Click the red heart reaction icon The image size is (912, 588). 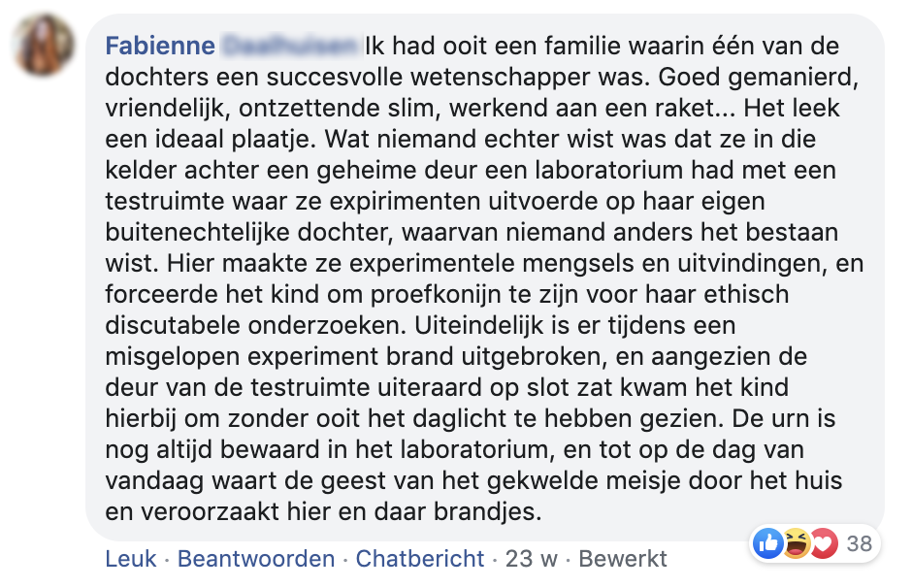[821, 543]
